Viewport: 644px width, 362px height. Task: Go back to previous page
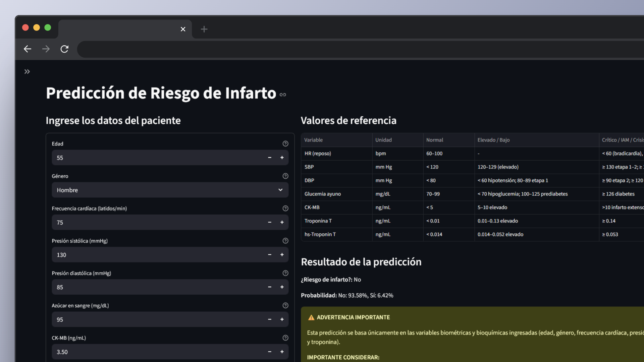click(28, 49)
